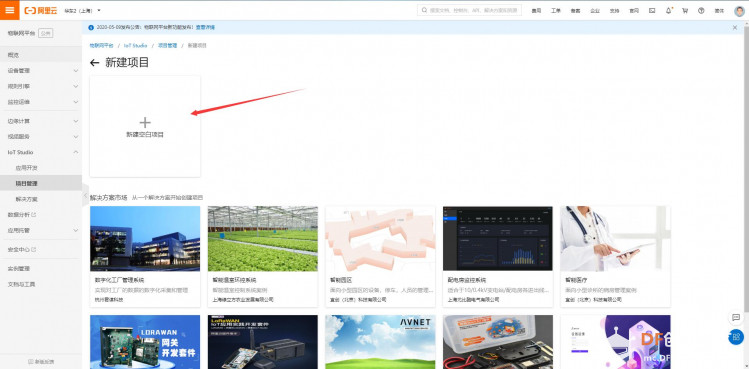This screenshot has width=749, height=369.
Task: Expand 边缘计算 sidebar section
Action: 41,121
